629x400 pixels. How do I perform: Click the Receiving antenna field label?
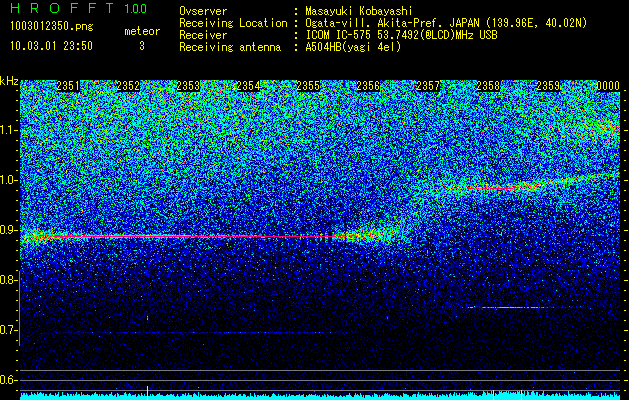click(x=230, y=47)
